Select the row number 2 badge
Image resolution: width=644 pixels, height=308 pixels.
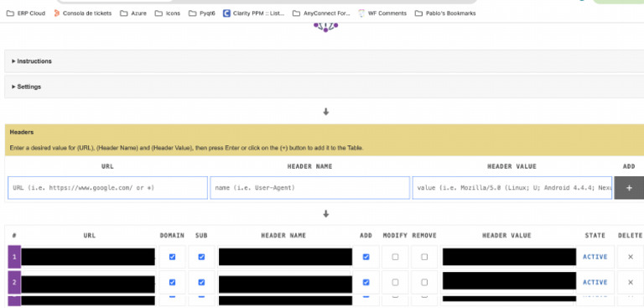[14, 283]
